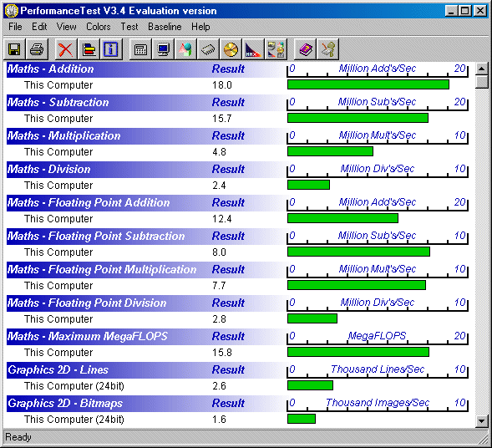Run the 2D graphics monitor icon
The width and height of the screenshot is (492, 448).
pos(163,49)
